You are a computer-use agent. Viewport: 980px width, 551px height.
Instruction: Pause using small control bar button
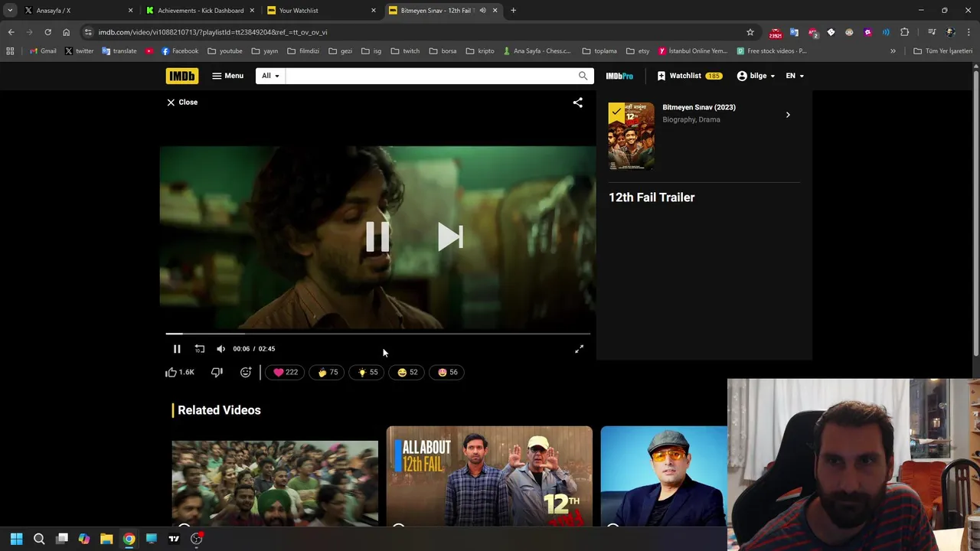pos(177,349)
